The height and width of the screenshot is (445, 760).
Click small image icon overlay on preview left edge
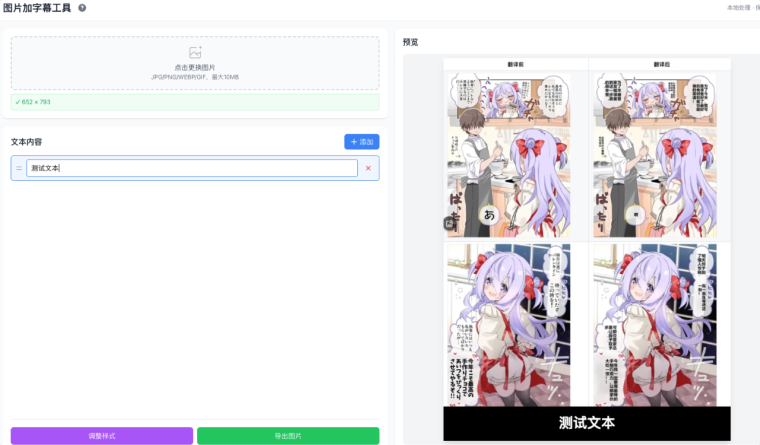click(x=450, y=223)
